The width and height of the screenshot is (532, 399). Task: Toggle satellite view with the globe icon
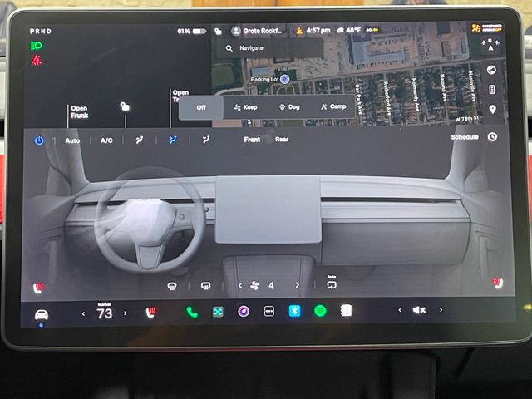pyautogui.click(x=491, y=70)
